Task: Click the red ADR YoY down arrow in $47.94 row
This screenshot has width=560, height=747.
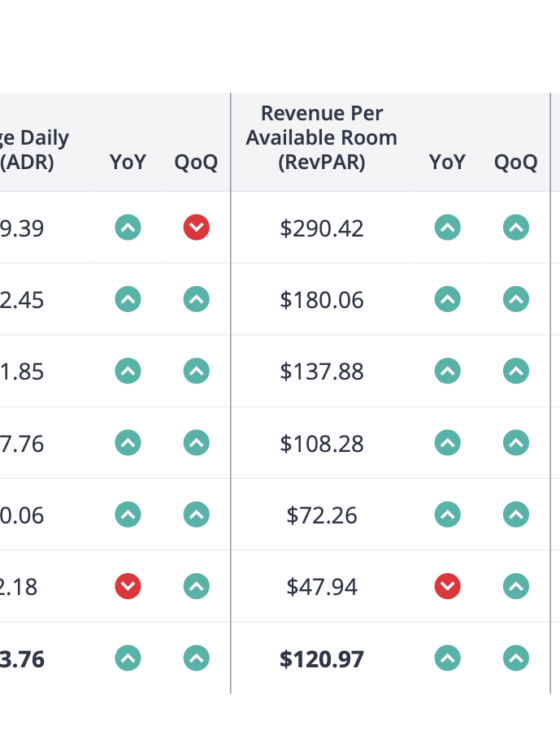Action: click(x=128, y=586)
